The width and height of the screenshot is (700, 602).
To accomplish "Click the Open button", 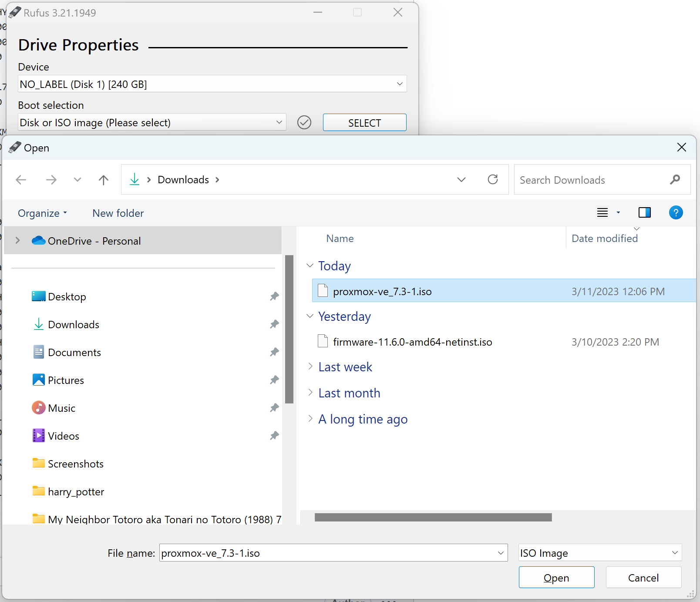I will [556, 578].
